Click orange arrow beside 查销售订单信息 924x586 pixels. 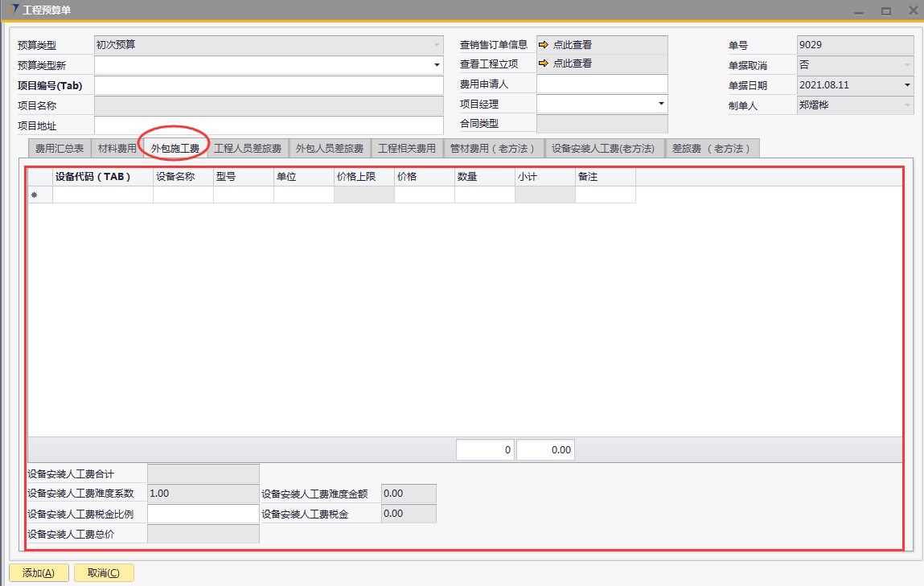pos(544,45)
